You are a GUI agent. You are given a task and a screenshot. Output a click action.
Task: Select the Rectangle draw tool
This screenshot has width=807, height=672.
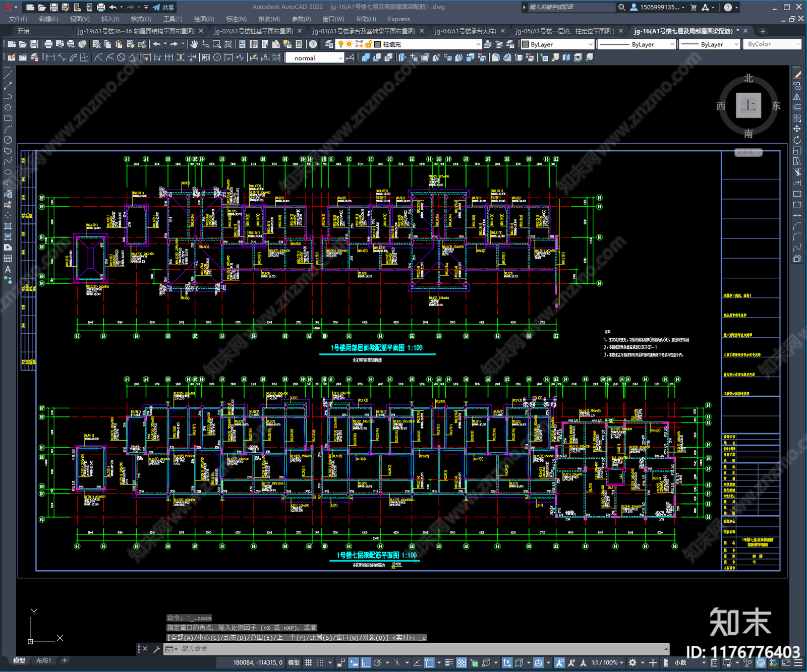click(x=8, y=118)
